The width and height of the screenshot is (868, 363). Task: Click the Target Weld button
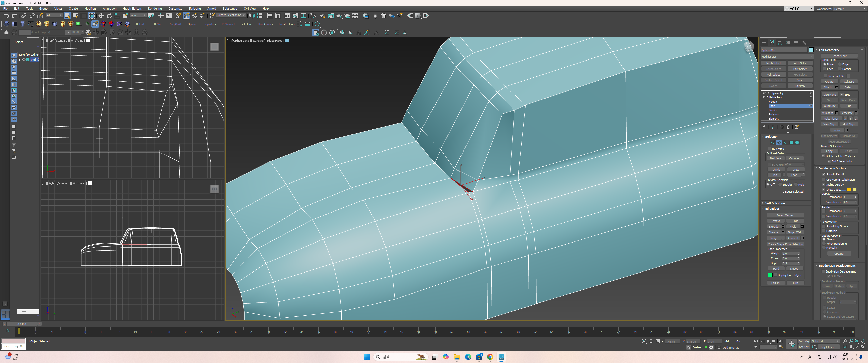click(795, 232)
